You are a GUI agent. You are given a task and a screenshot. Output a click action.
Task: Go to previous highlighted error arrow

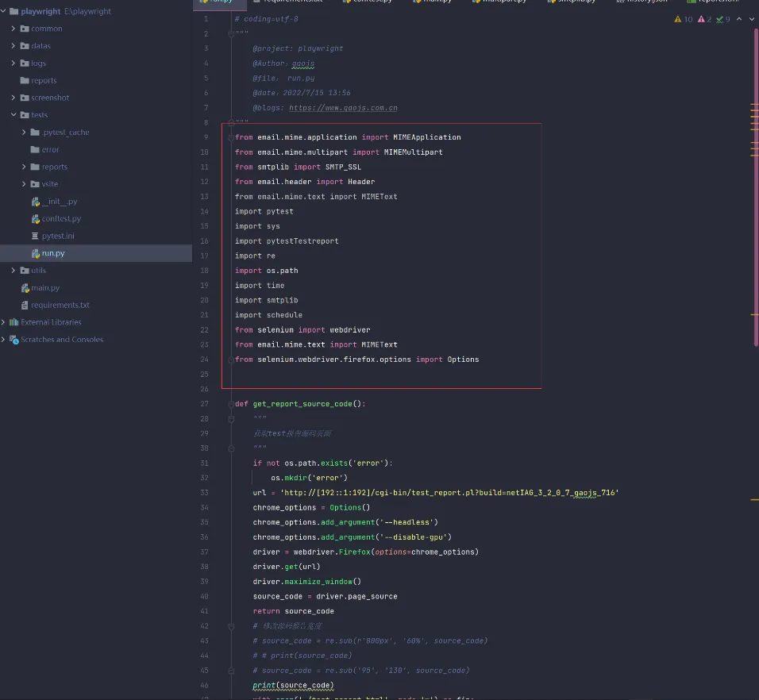(738, 19)
